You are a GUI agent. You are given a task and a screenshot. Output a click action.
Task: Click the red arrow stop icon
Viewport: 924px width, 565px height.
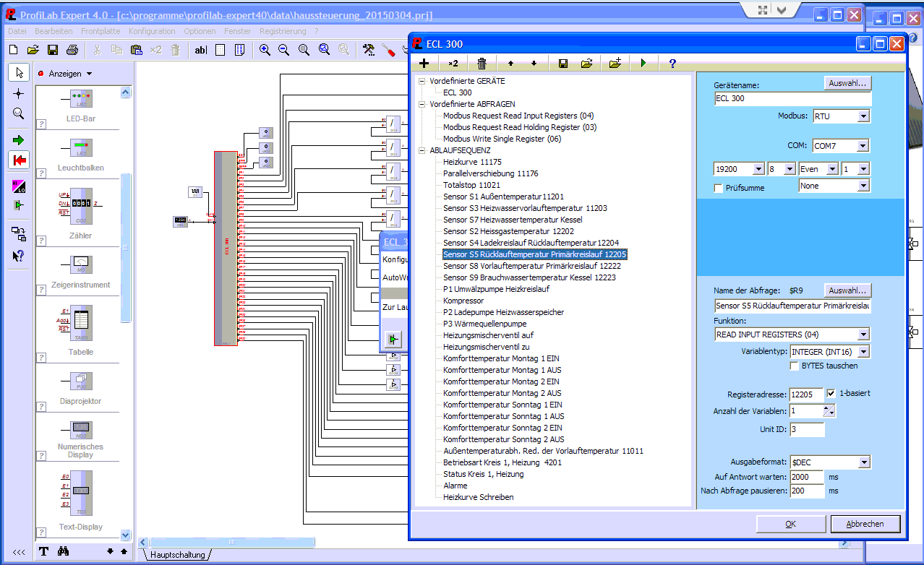pyautogui.click(x=19, y=160)
